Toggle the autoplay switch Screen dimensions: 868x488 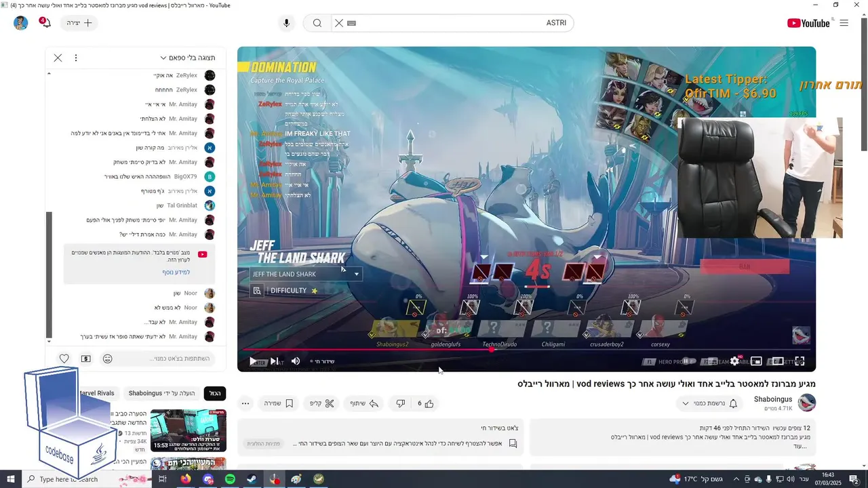[x=688, y=361]
